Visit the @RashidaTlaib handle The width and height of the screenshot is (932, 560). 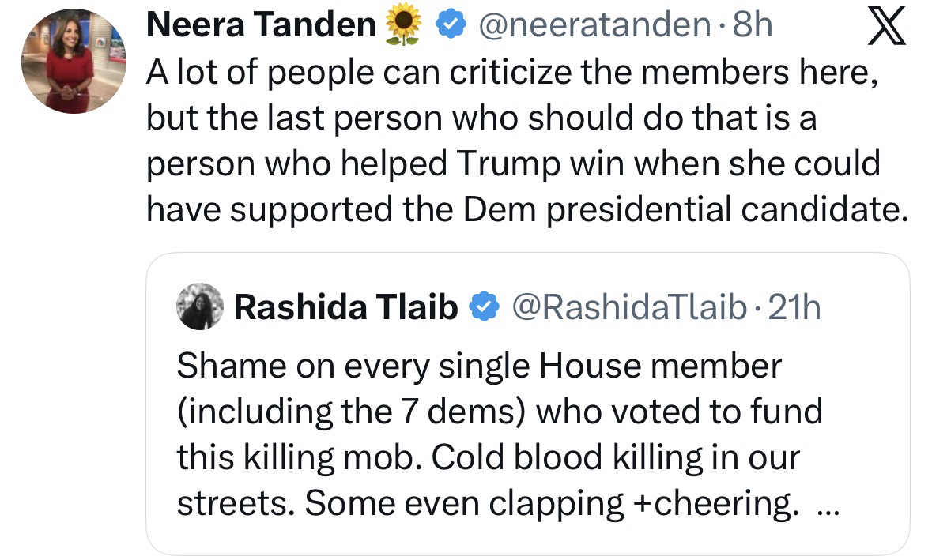(x=628, y=306)
